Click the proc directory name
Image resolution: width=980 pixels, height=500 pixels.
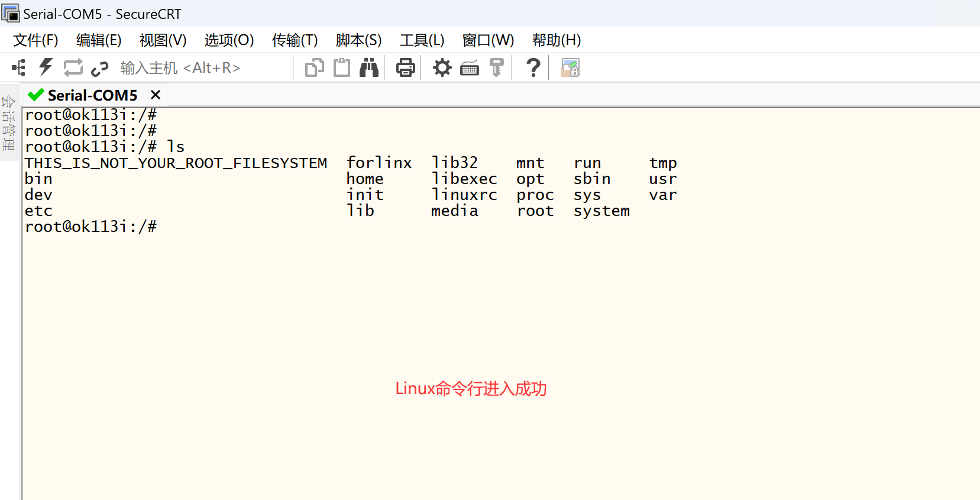535,195
